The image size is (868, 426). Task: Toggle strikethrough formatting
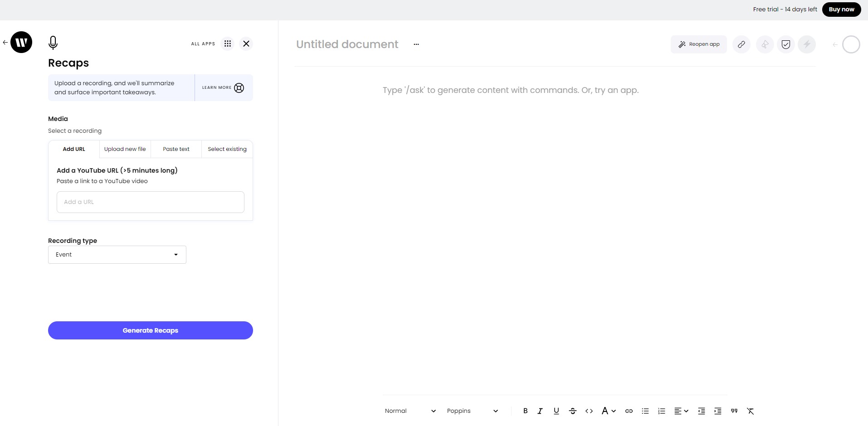(573, 411)
